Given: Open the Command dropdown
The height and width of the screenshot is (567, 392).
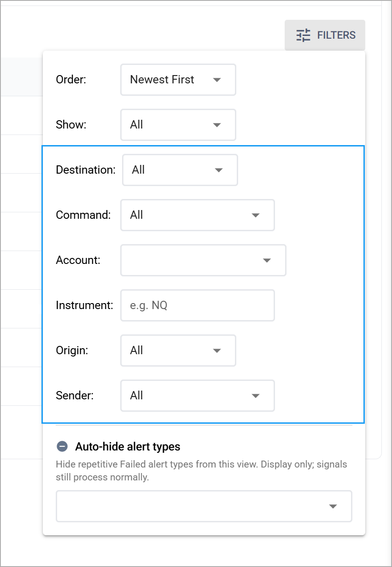Looking at the screenshot, I should 198,215.
